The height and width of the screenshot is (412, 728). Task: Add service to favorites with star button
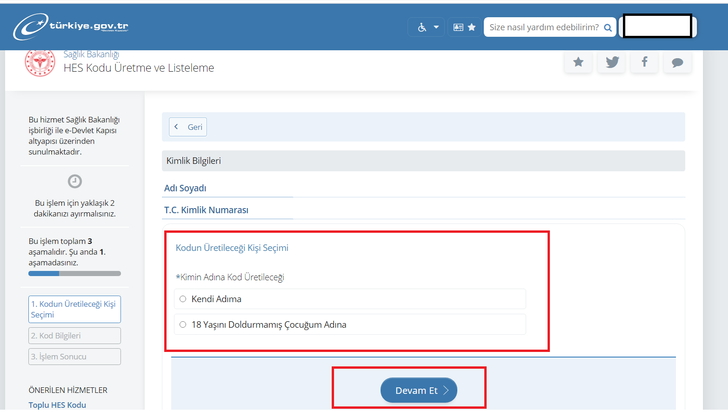click(578, 62)
